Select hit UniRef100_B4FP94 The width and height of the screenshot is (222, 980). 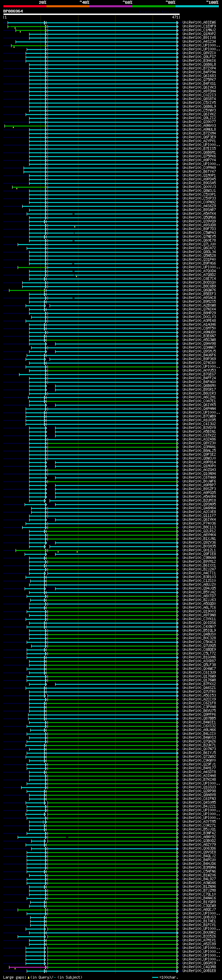(199, 72)
